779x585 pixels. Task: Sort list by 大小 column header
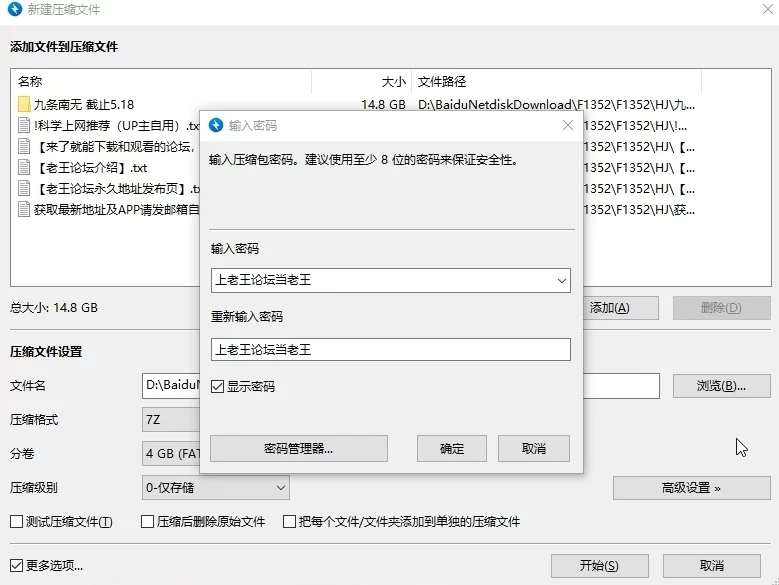pos(362,81)
